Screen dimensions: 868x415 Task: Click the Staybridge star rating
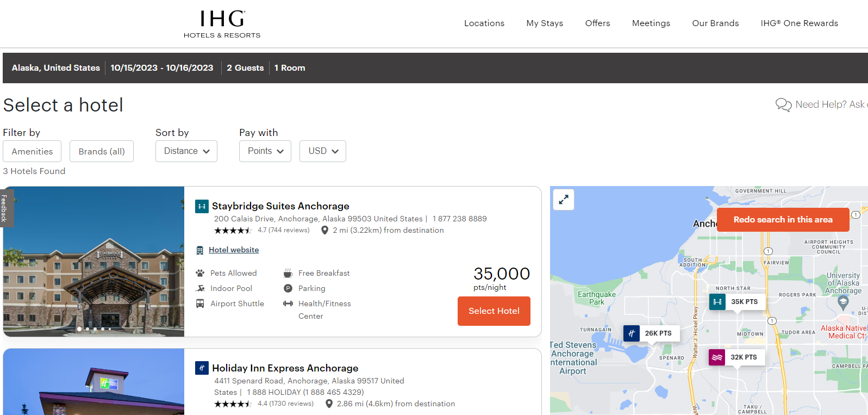pos(233,231)
